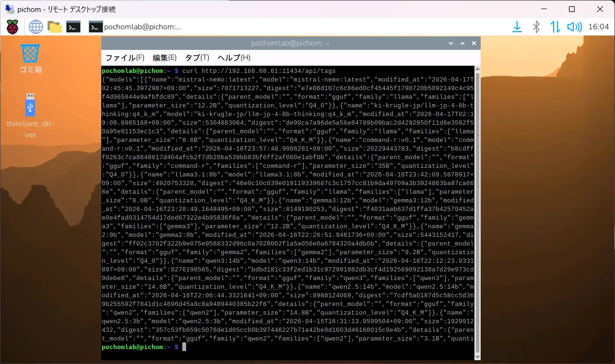
Task: Open the network status arrows icon
Action: 555,27
